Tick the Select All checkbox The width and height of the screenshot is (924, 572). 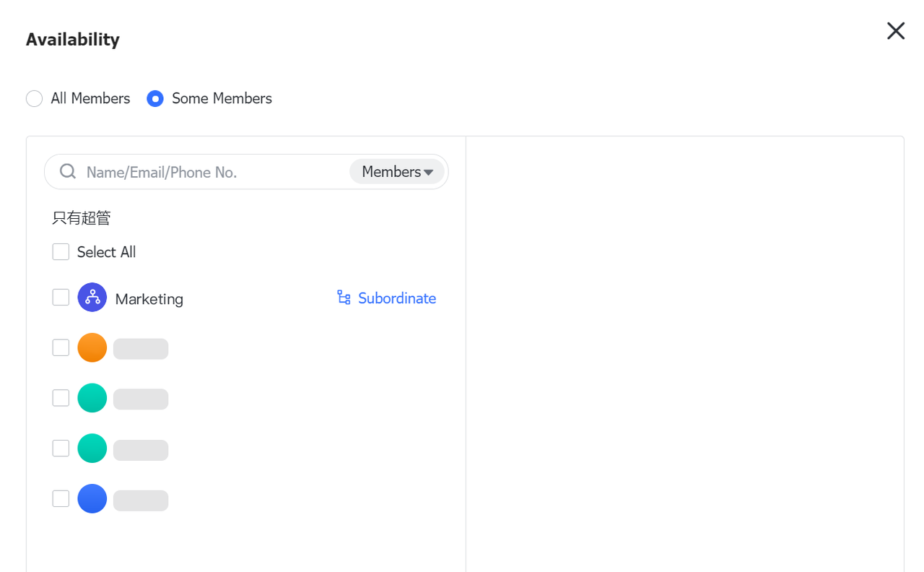click(61, 251)
